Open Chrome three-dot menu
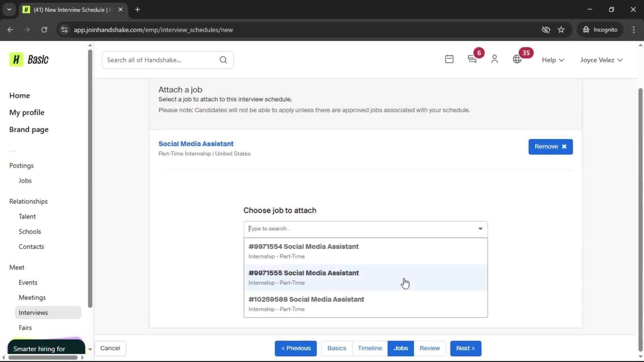This screenshot has width=644, height=362. coord(634,30)
